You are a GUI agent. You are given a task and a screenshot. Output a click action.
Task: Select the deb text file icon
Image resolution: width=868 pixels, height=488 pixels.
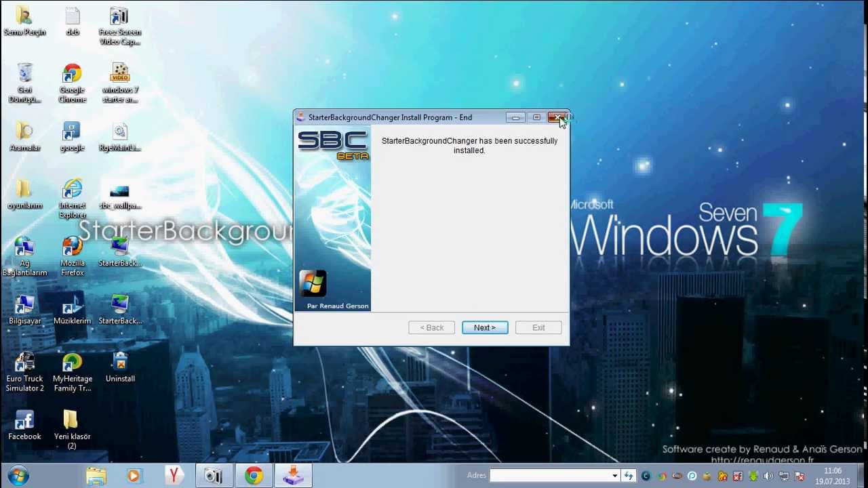click(72, 22)
